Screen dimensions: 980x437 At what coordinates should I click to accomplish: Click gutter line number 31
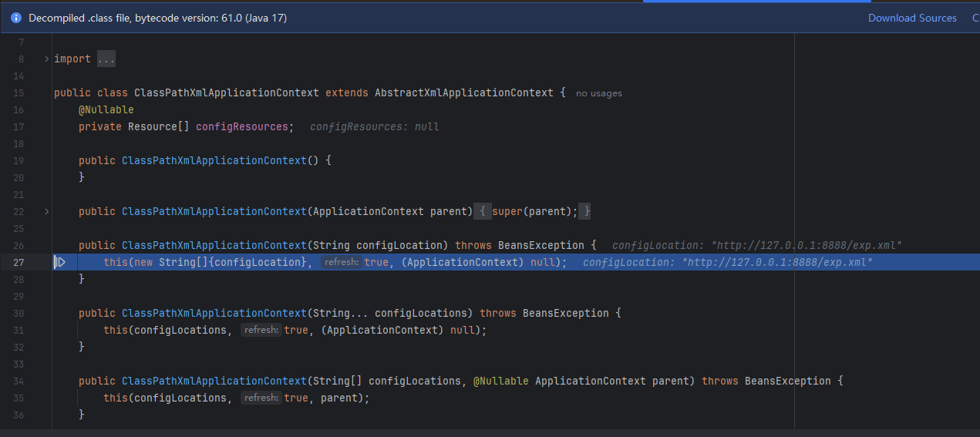pos(19,330)
